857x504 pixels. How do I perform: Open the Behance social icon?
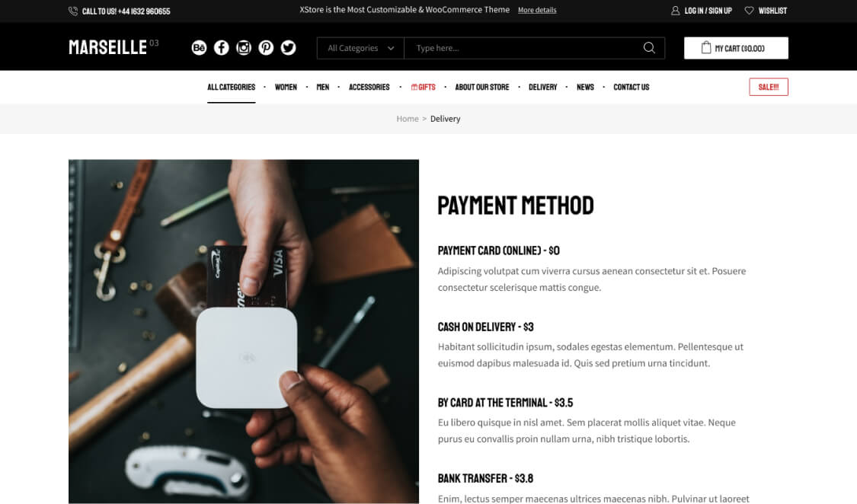coord(199,47)
